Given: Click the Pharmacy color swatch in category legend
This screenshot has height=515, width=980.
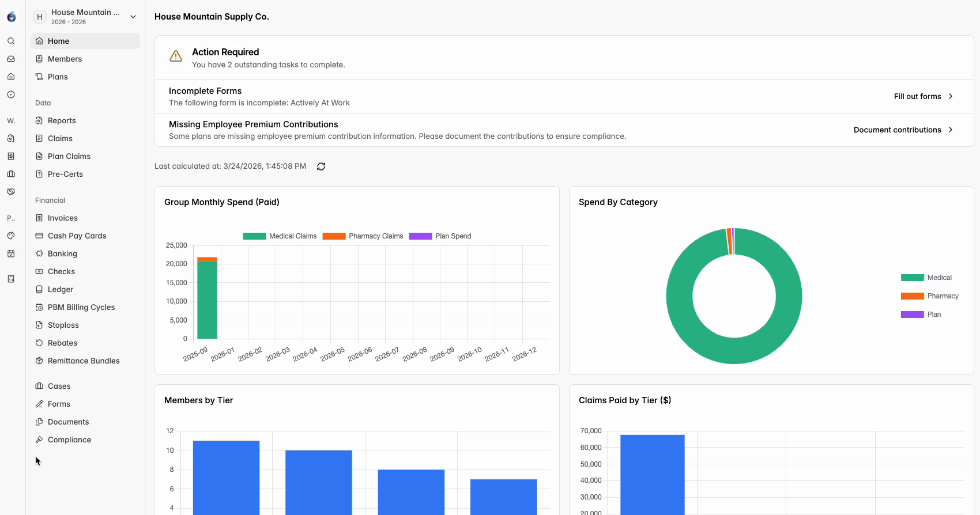Looking at the screenshot, I should click(912, 296).
